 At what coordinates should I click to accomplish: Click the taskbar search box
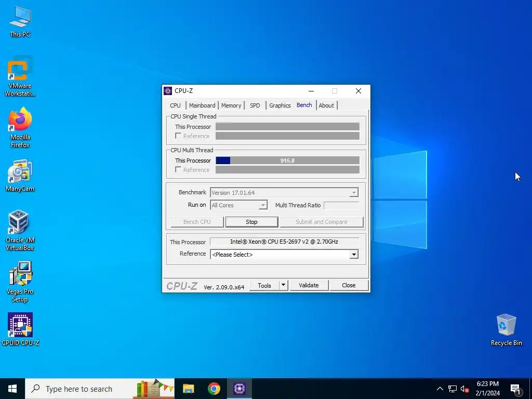click(x=100, y=389)
